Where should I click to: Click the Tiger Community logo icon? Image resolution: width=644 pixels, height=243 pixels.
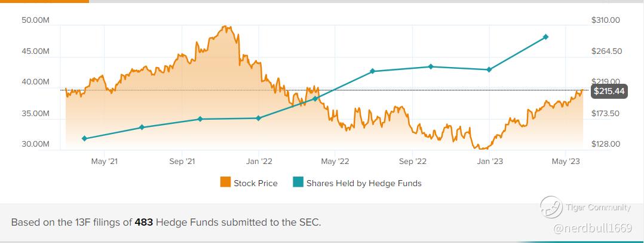pos(551,208)
